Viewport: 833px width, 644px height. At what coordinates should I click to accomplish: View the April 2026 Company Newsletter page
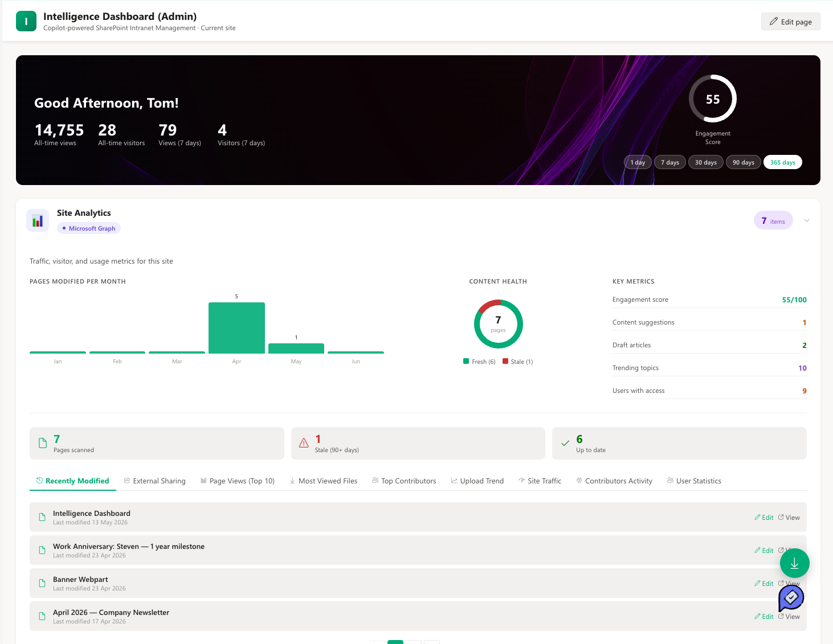click(789, 617)
